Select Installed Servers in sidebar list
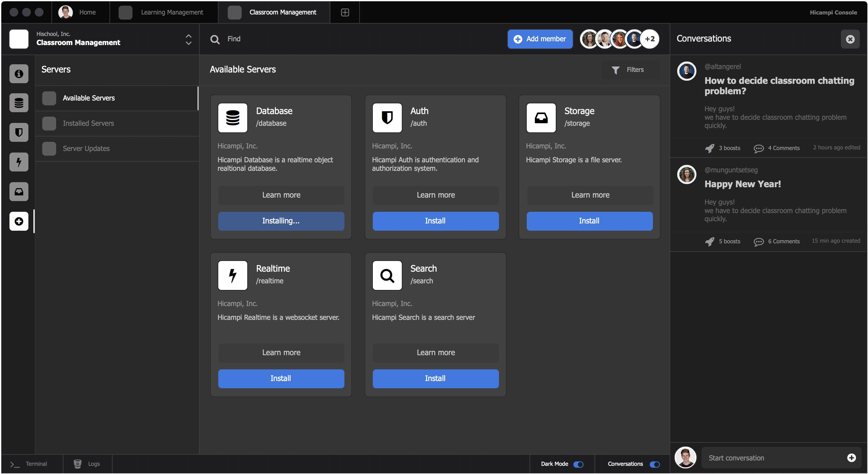This screenshot has width=868, height=474. (x=88, y=123)
